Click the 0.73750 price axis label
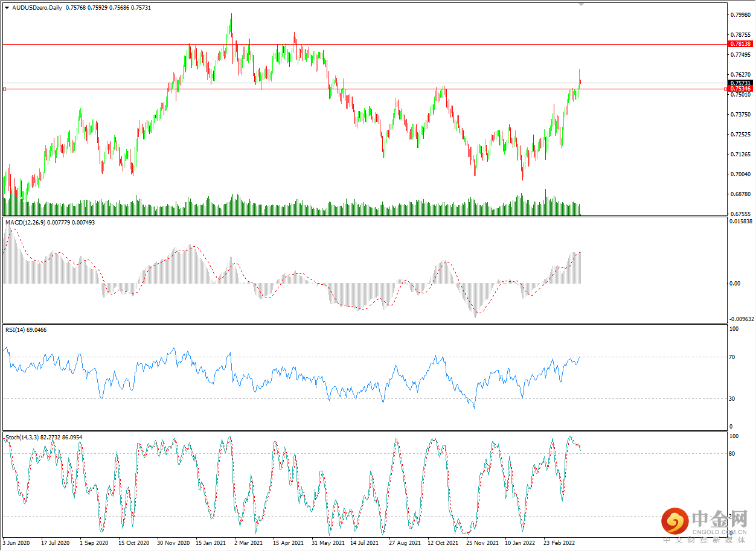 coord(740,114)
